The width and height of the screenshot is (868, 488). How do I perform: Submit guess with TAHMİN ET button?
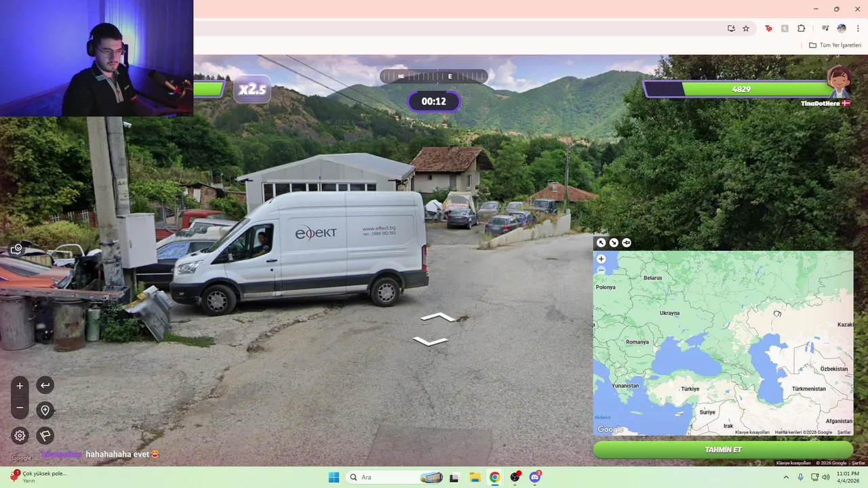point(723,450)
